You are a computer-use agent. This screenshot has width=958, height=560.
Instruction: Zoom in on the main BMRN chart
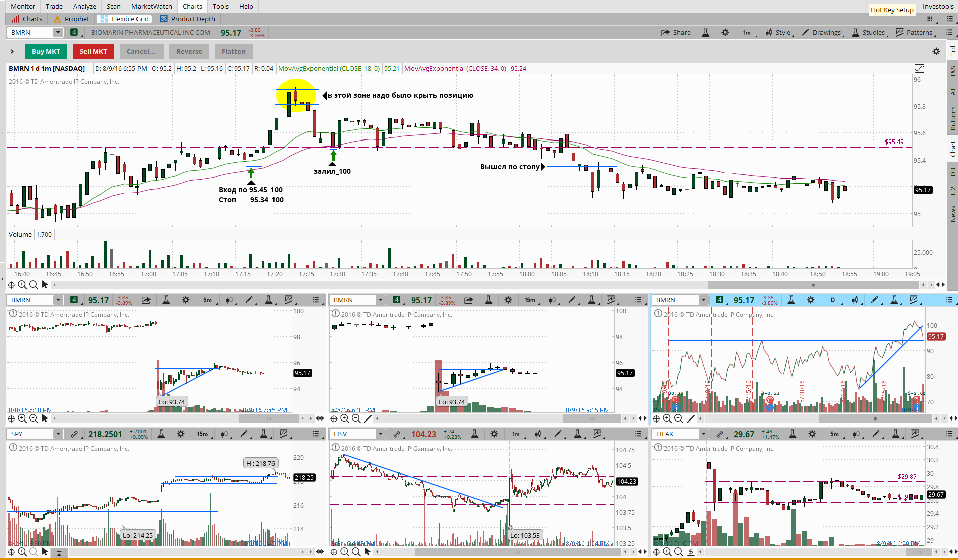click(x=22, y=285)
